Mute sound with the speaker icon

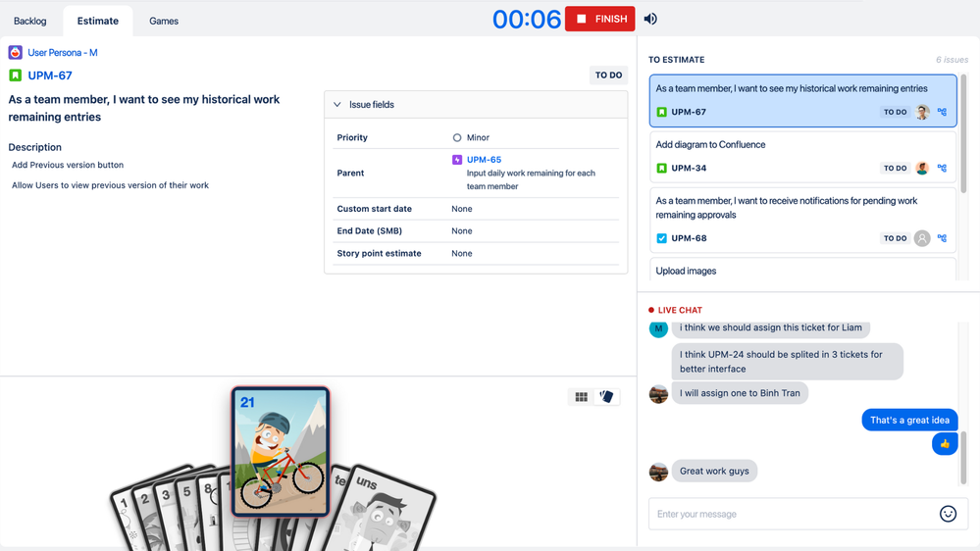point(650,19)
